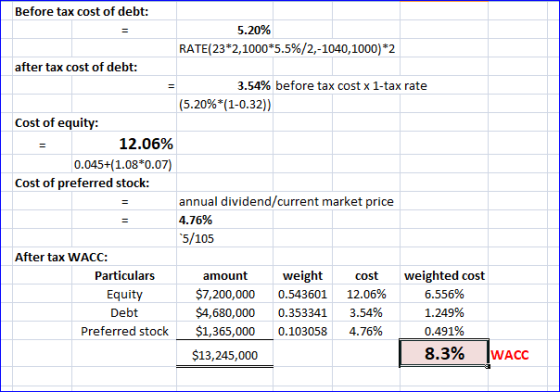Click the 'amount' column header
560x392 pixels.
coord(225,276)
